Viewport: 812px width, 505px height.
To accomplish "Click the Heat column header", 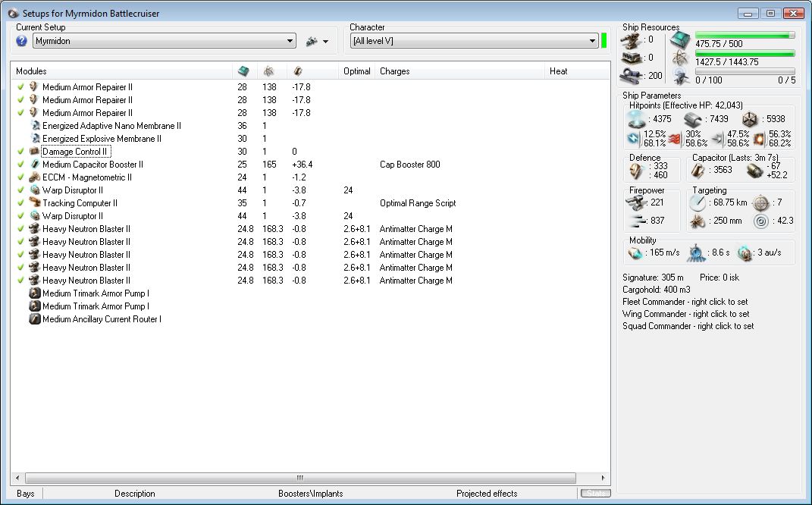I will [578, 71].
